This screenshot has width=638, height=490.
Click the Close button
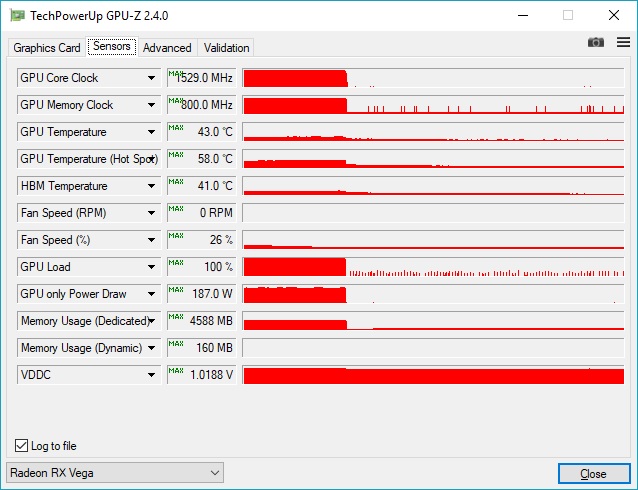point(594,474)
